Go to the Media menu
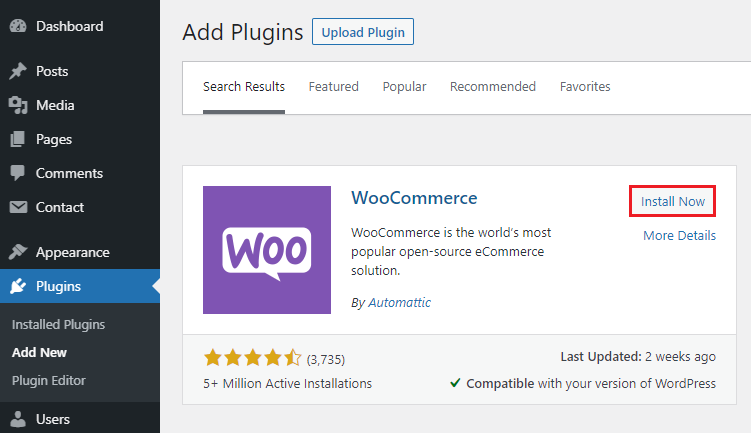 [55, 105]
